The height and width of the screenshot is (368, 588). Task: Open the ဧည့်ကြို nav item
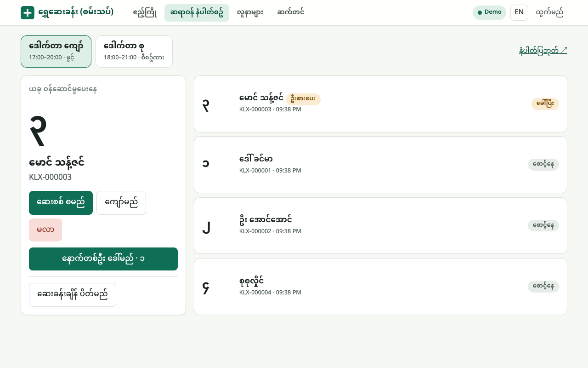tap(145, 13)
